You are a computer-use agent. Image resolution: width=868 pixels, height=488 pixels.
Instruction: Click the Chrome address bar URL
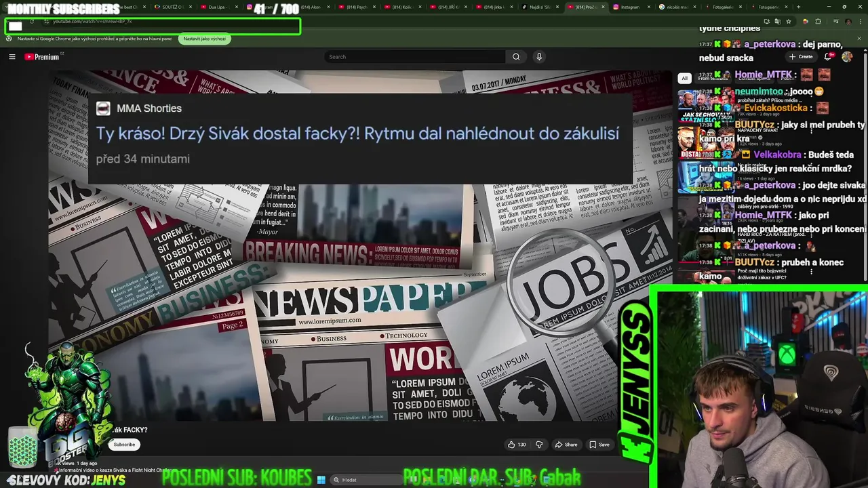pos(93,22)
